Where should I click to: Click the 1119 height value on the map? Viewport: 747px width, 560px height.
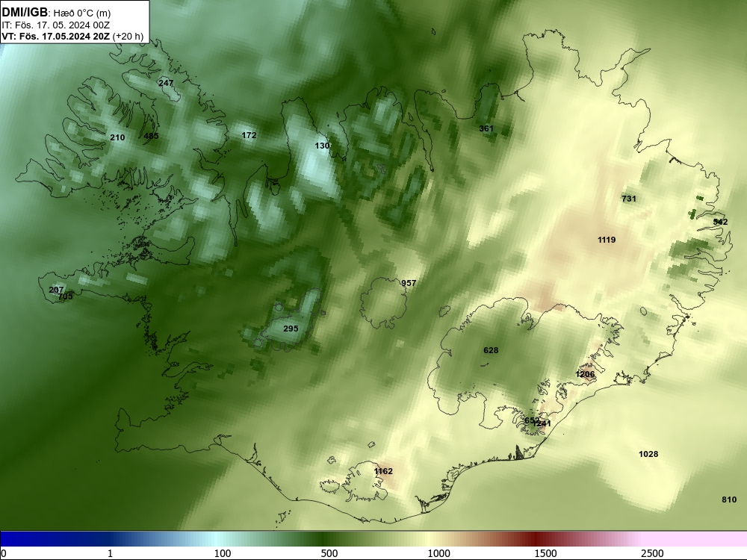pyautogui.click(x=607, y=240)
